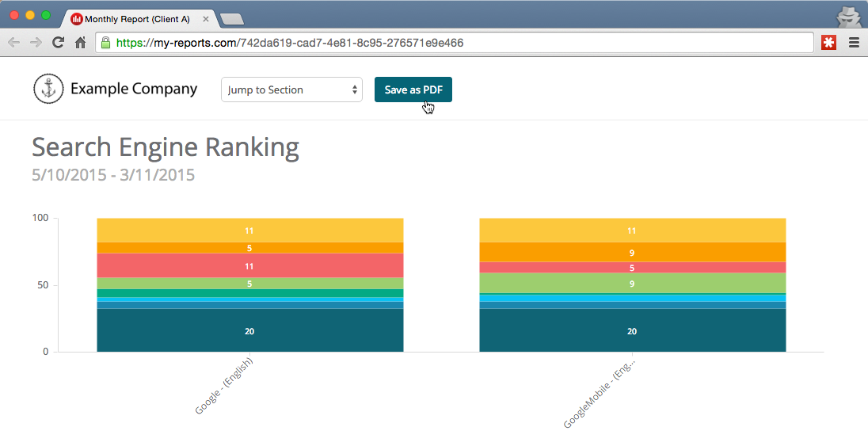The width and height of the screenshot is (868, 446).
Task: Click dark teal 20 segment in Google bar
Action: click(249, 330)
